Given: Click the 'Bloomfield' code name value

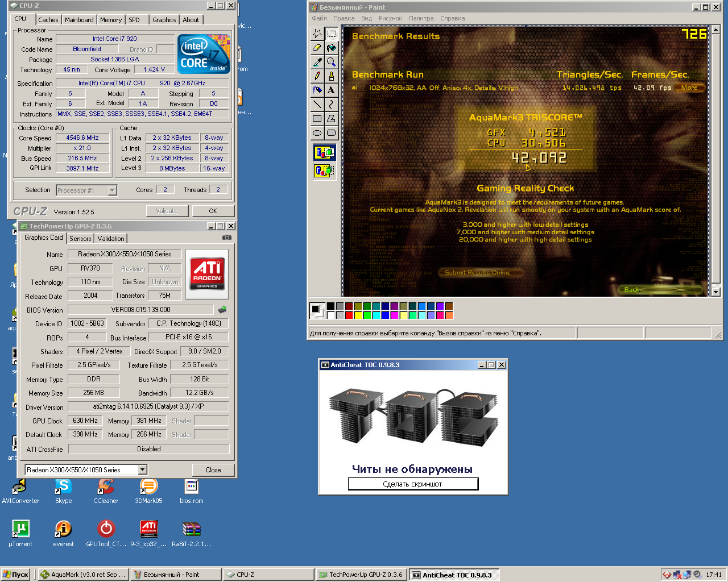Looking at the screenshot, I should tap(87, 49).
